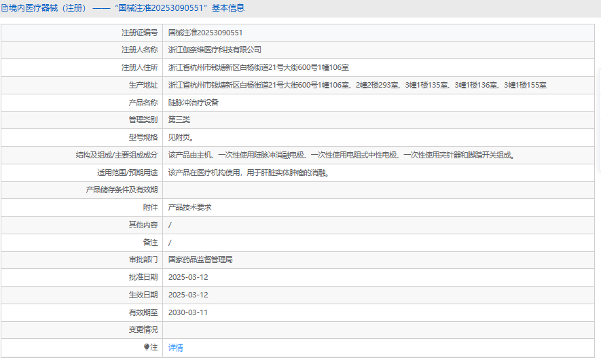Click the slash value in 备注 row
Image resolution: width=601 pixels, height=364 pixels.
[x=170, y=243]
